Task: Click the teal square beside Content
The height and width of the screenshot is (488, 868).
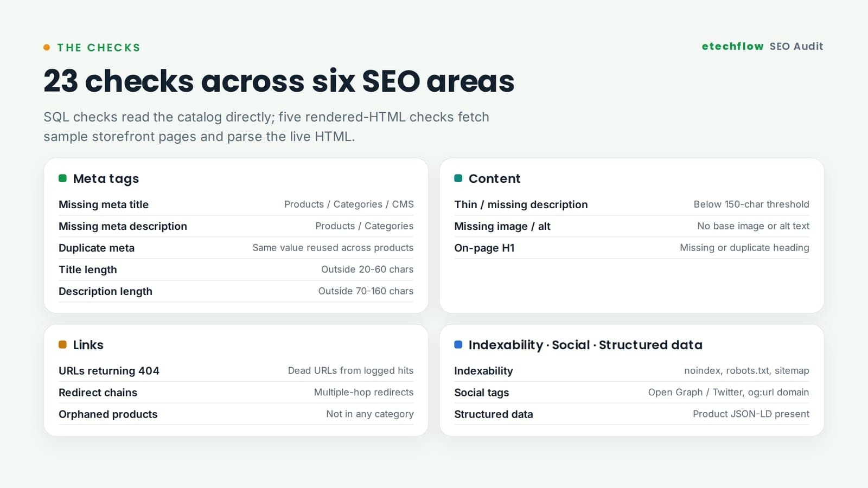Action: click(458, 178)
